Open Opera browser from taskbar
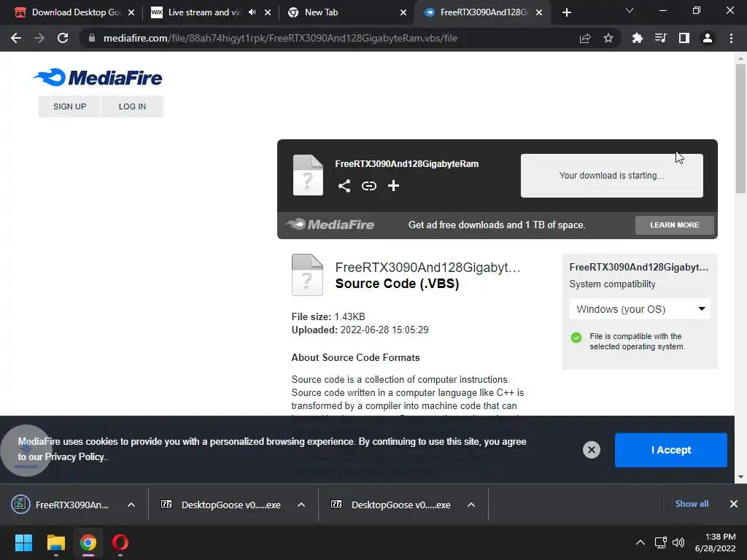This screenshot has height=560, width=747. click(x=120, y=542)
